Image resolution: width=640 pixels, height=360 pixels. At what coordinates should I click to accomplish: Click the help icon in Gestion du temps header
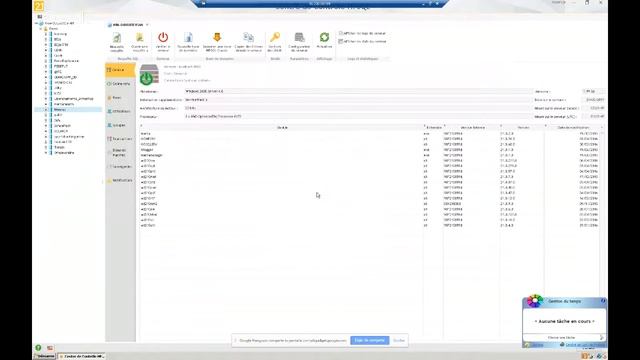click(603, 301)
